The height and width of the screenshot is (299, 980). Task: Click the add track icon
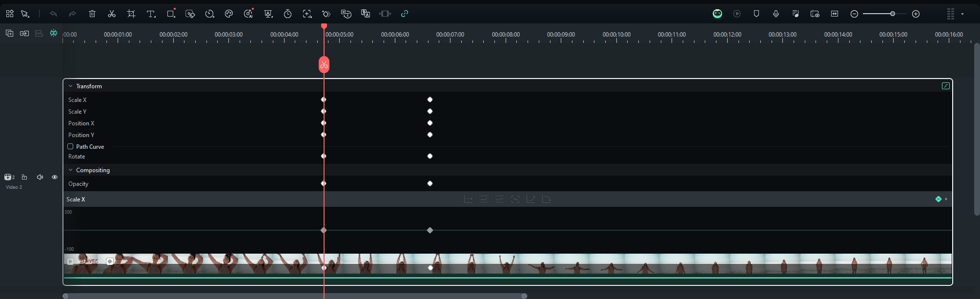click(x=9, y=33)
